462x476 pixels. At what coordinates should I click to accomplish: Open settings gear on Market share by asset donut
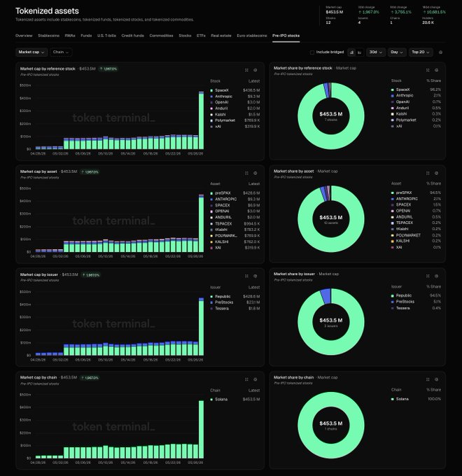coord(437,173)
